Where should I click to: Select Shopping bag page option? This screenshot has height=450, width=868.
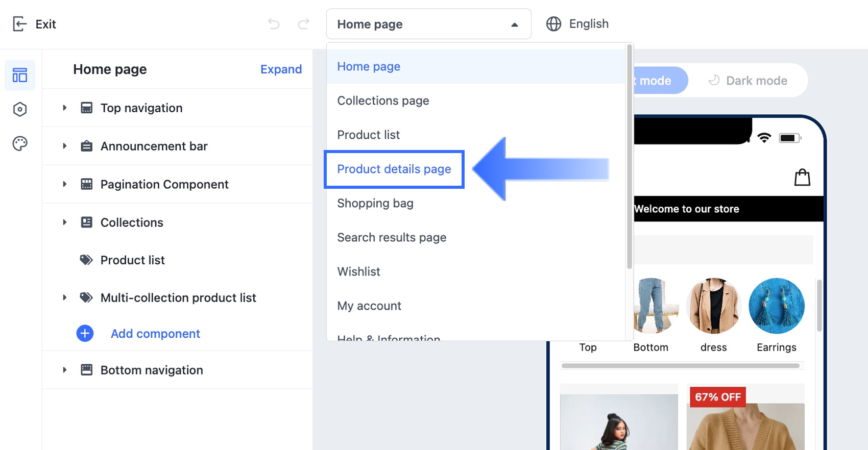point(476,203)
